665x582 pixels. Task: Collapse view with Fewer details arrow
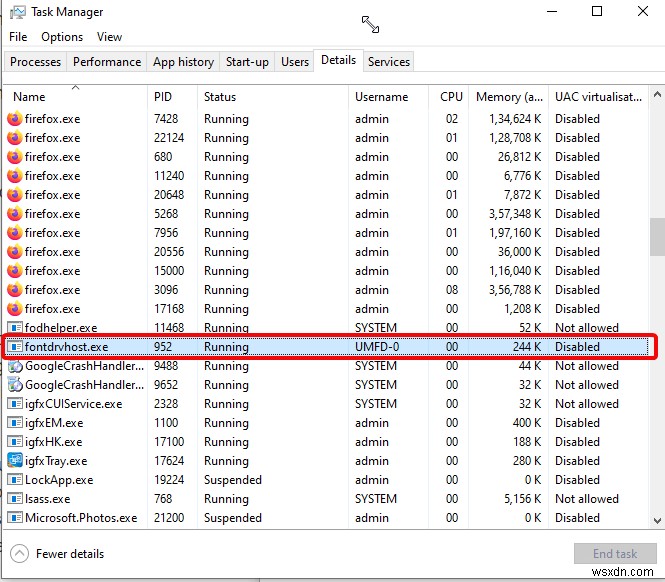point(20,554)
